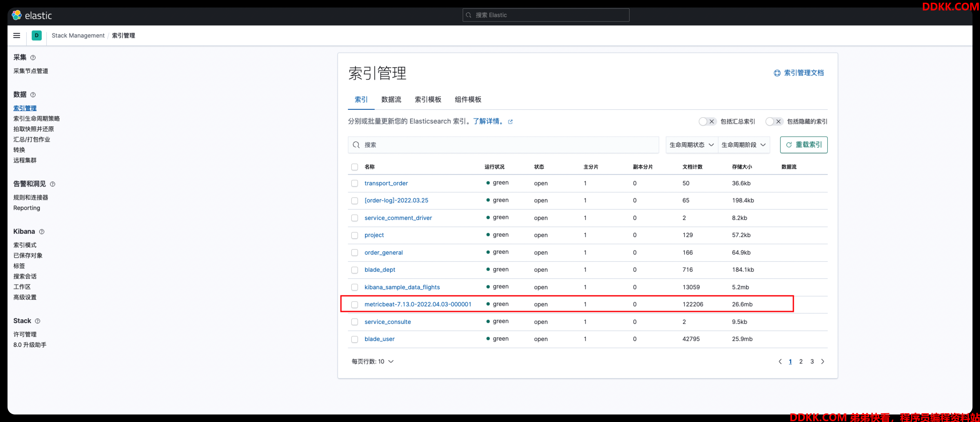Viewport: 980px width, 422px height.
Task: Open 生命周期阶段 filter dropdown
Action: point(744,145)
